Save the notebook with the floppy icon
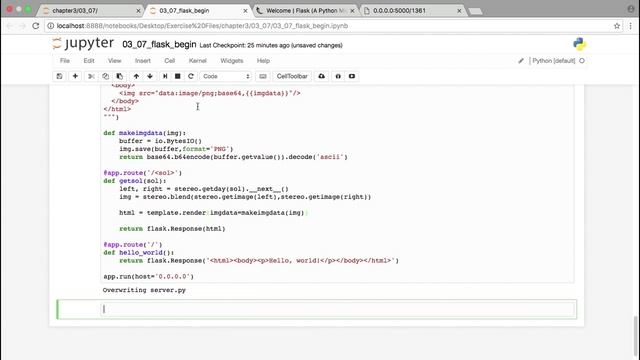This screenshot has width=640, height=360. click(60, 76)
